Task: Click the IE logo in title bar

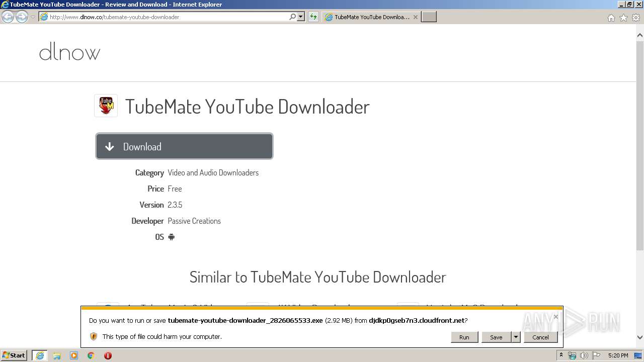Action: [5, 5]
